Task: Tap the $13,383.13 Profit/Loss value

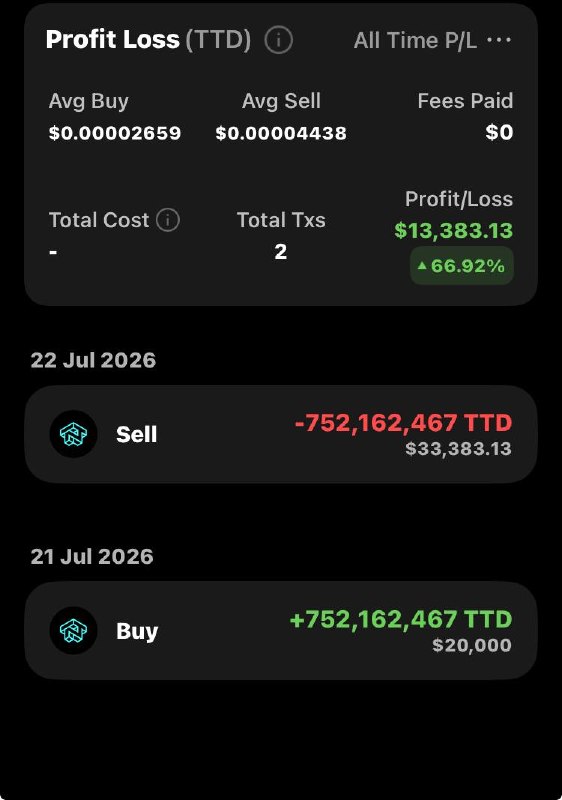Action: pos(453,231)
